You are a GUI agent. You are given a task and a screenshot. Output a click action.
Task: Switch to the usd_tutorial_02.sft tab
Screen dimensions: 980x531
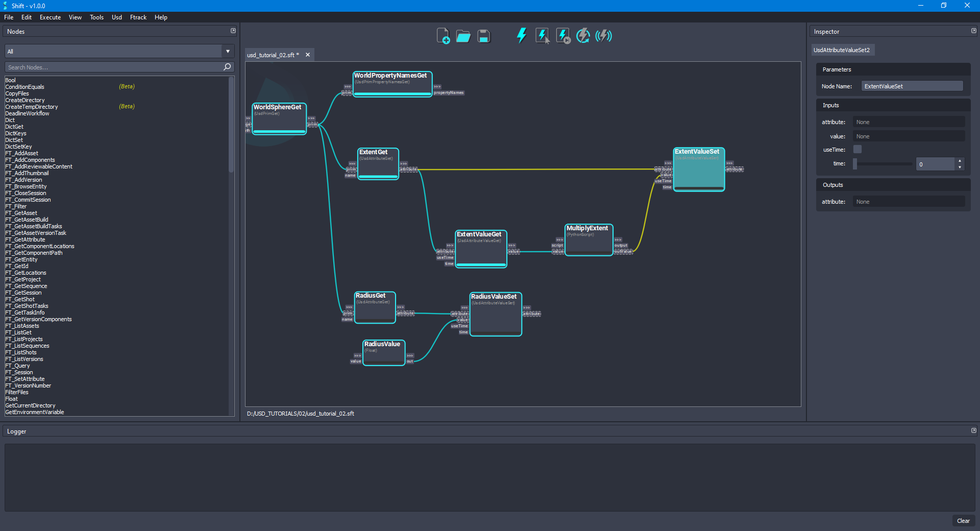point(272,55)
